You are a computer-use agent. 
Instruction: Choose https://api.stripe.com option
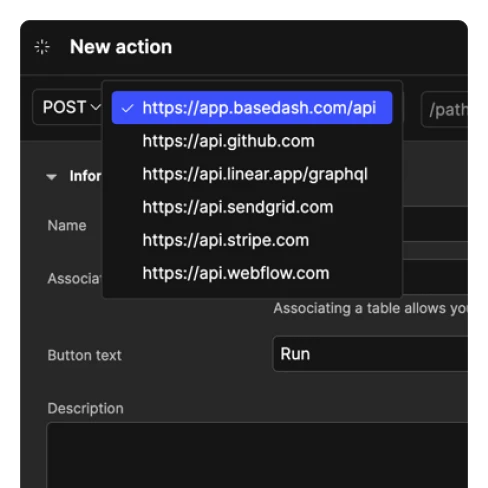(252, 240)
